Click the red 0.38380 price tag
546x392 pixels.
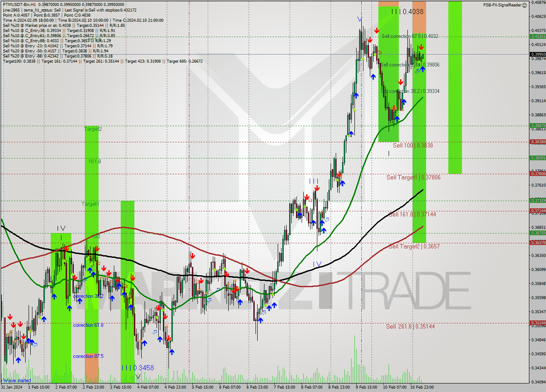click(x=537, y=142)
